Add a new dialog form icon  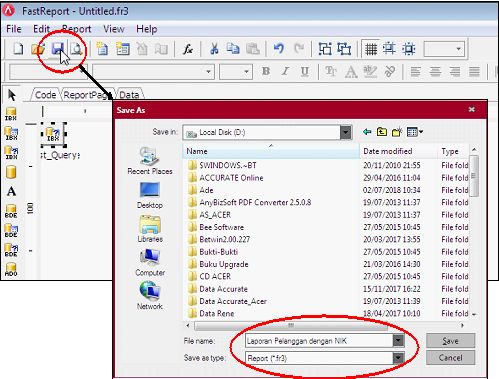(x=123, y=49)
